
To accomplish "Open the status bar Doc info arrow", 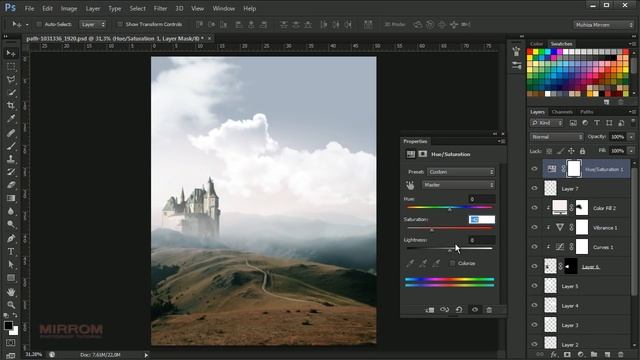I will (x=146, y=355).
